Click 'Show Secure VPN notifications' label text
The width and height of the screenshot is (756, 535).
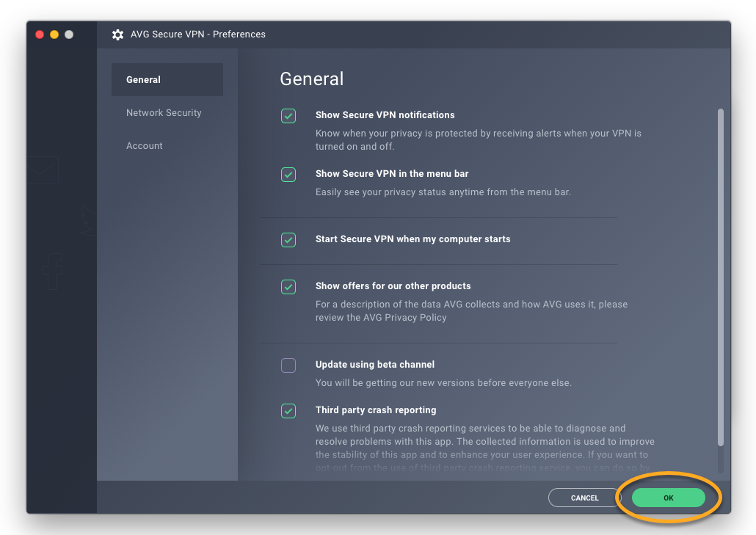[385, 114]
